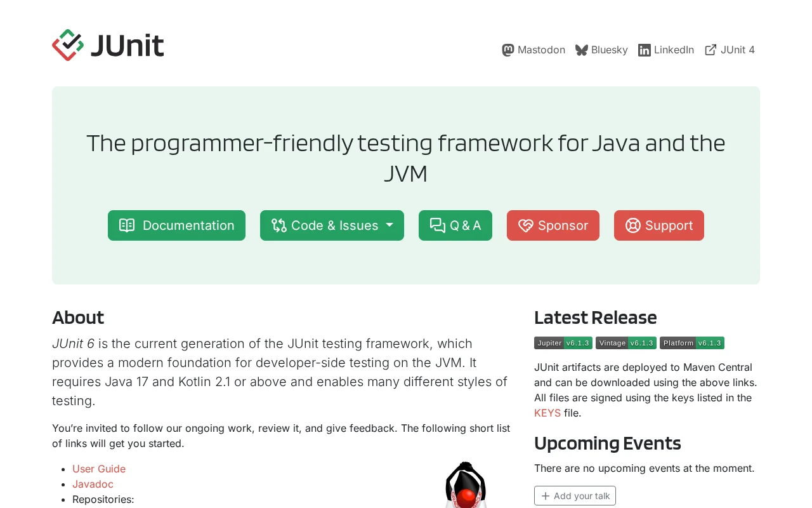Open the Platform v6.1.3 release badge

[692, 343]
